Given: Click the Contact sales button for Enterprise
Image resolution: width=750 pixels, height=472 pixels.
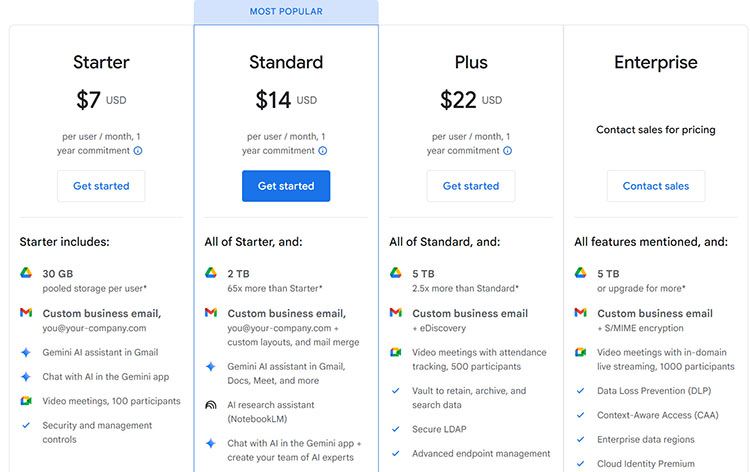Looking at the screenshot, I should coord(656,186).
